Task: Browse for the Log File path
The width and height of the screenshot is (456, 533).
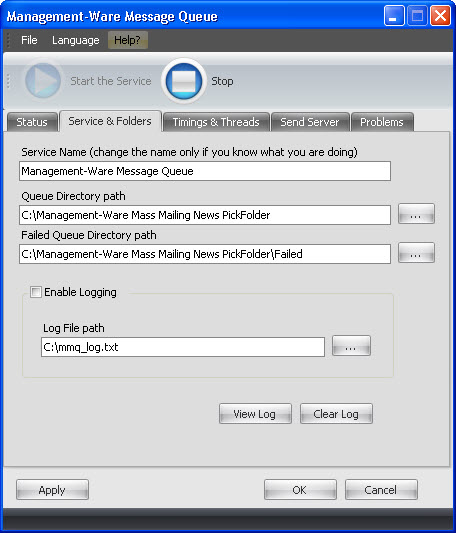Action: pyautogui.click(x=351, y=346)
